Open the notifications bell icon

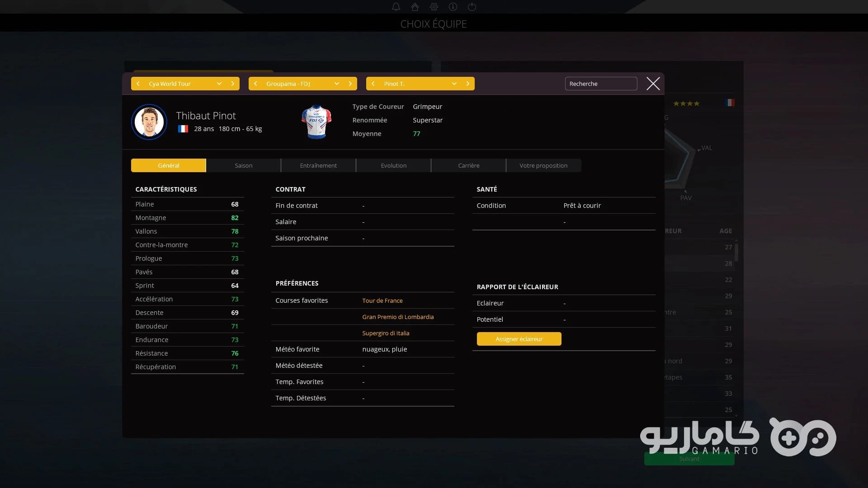(396, 7)
